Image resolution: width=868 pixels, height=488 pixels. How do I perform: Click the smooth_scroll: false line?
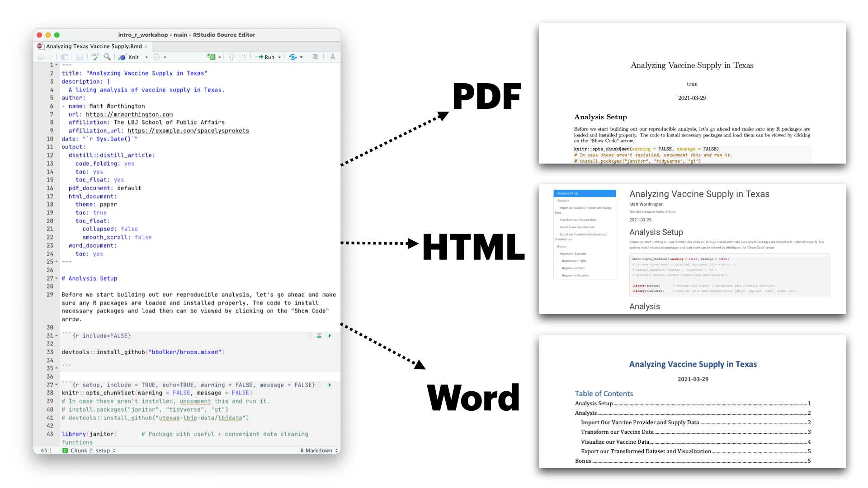coord(117,237)
